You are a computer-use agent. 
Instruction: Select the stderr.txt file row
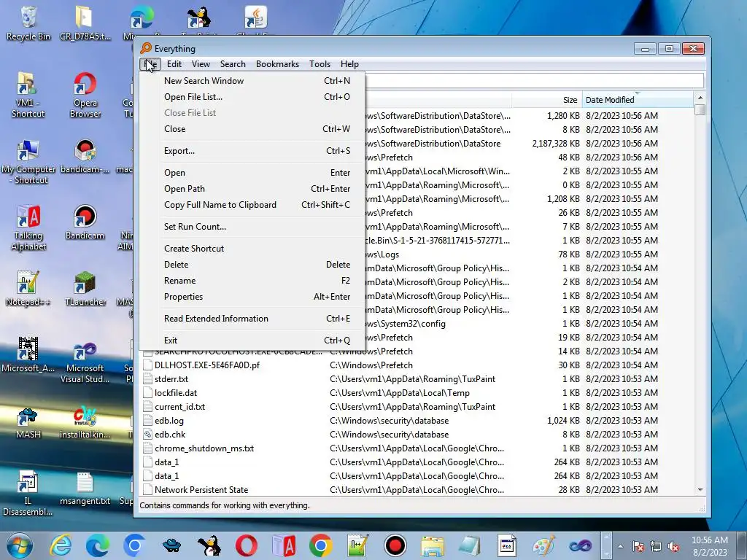417,379
